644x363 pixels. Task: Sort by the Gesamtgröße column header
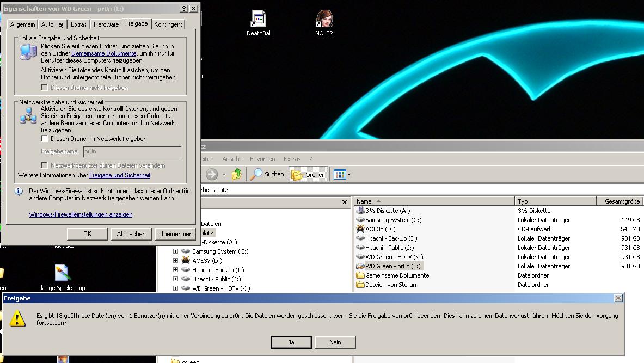pyautogui.click(x=622, y=201)
